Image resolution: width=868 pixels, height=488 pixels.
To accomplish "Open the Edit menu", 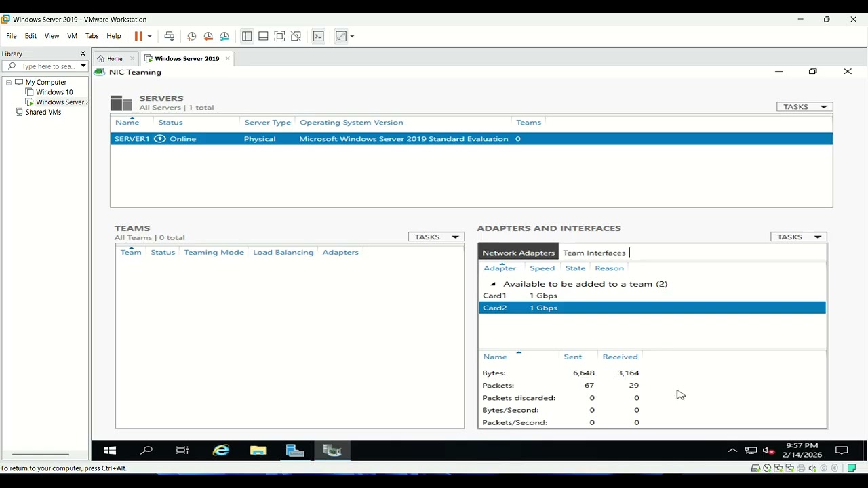I will click(31, 36).
